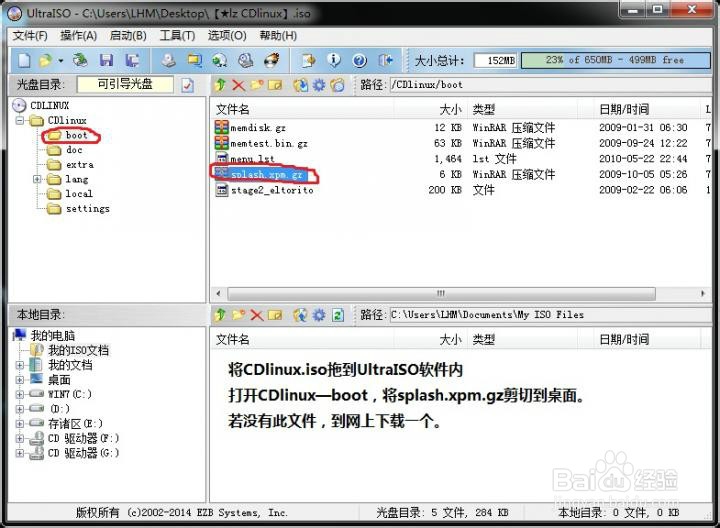Click the 大小 column header in disc list
The height and width of the screenshot is (528, 720).
coord(450,110)
